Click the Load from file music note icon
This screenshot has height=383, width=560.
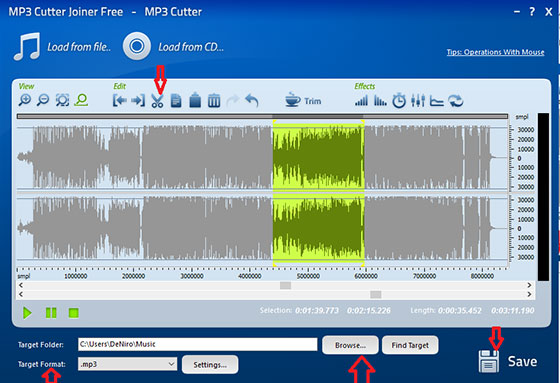27,46
